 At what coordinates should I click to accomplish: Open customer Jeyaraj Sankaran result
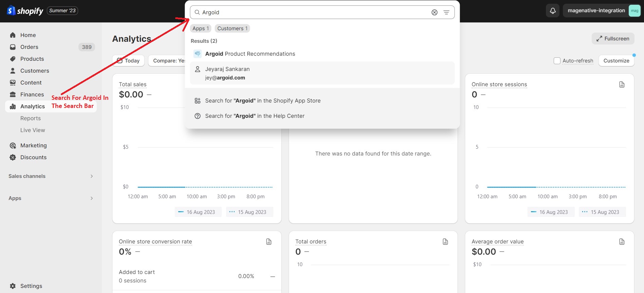coord(322,73)
